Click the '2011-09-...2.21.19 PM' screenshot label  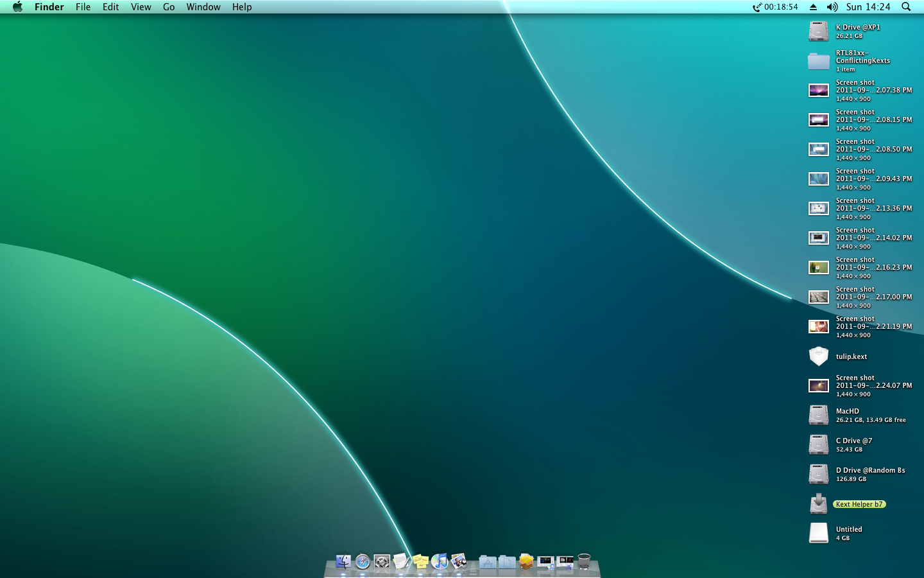[874, 326]
